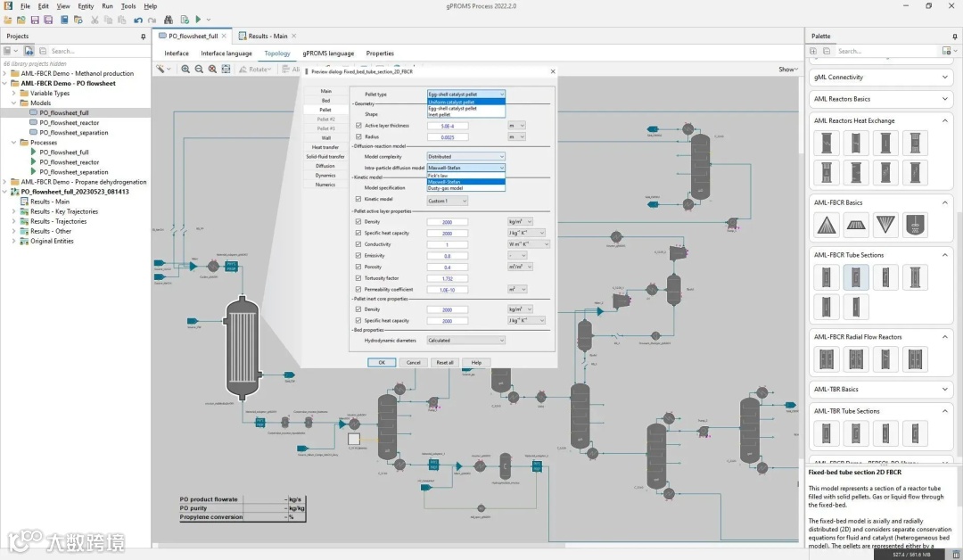Screen dimensions: 963x560
Task: Switch to the gPROMS language tab
Action: [x=328, y=54]
